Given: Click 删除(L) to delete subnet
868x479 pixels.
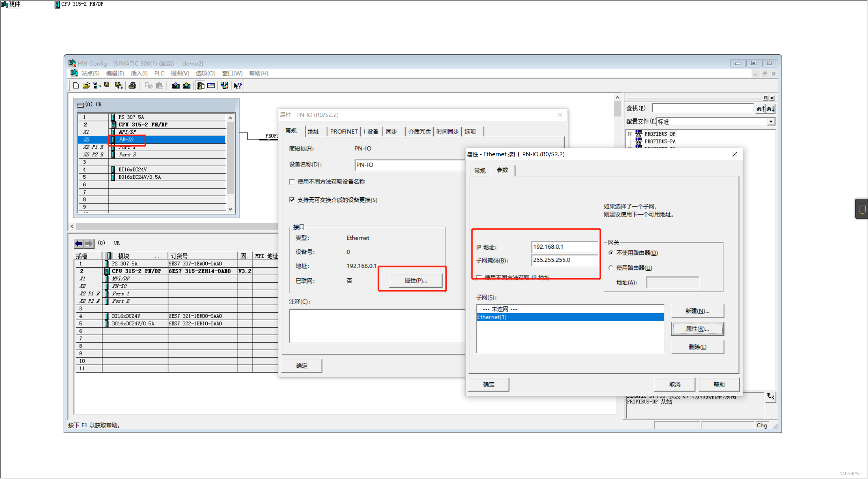Looking at the screenshot, I should tap(697, 347).
